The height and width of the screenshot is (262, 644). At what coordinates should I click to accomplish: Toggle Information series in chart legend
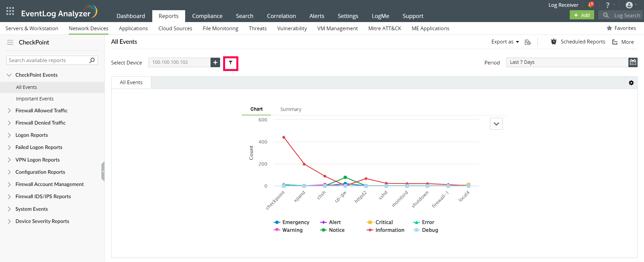coord(386,230)
